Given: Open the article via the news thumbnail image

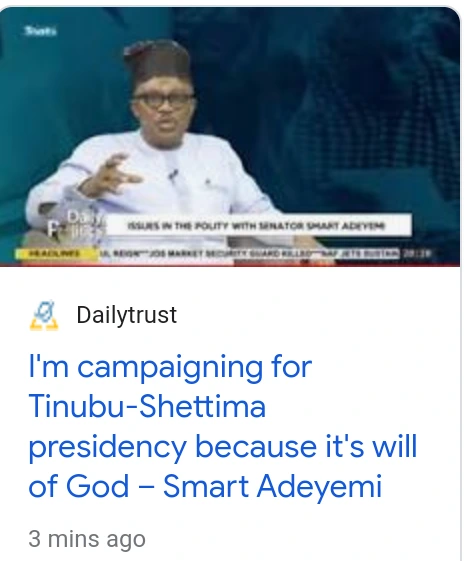Looking at the screenshot, I should (230, 137).
